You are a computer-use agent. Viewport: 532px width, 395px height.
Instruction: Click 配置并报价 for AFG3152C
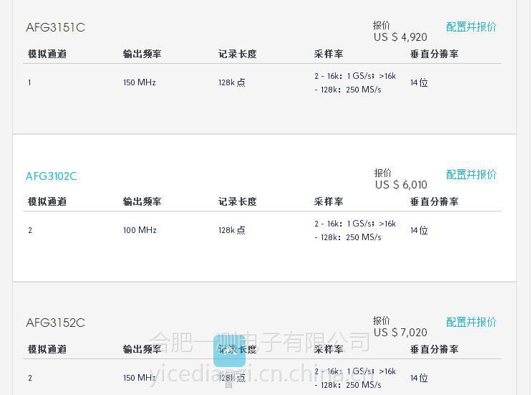[471, 322]
